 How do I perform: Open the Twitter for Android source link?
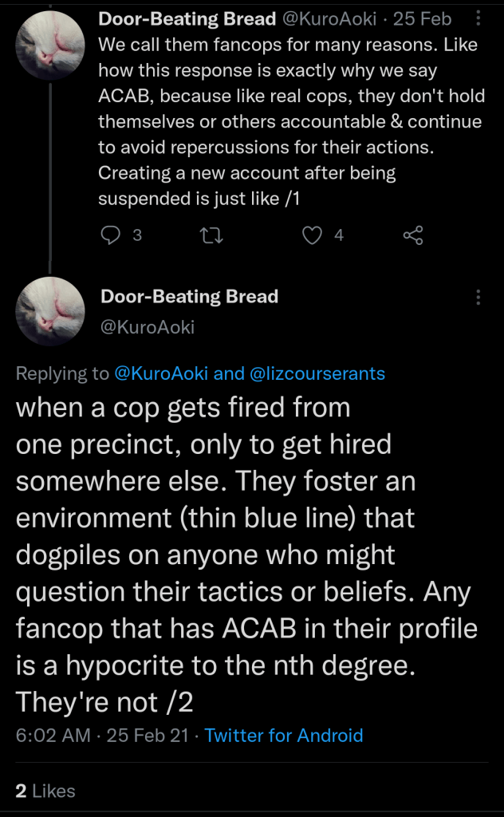coord(284,736)
